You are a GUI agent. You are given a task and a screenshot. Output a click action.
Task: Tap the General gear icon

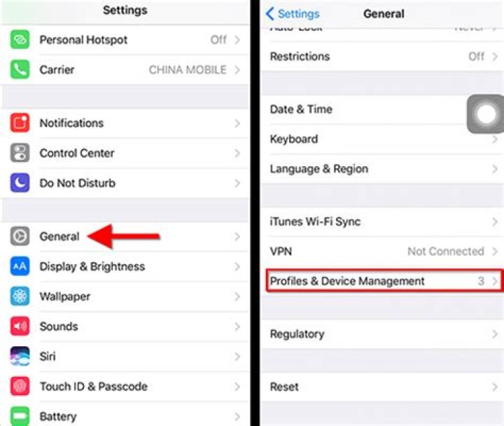click(x=20, y=236)
